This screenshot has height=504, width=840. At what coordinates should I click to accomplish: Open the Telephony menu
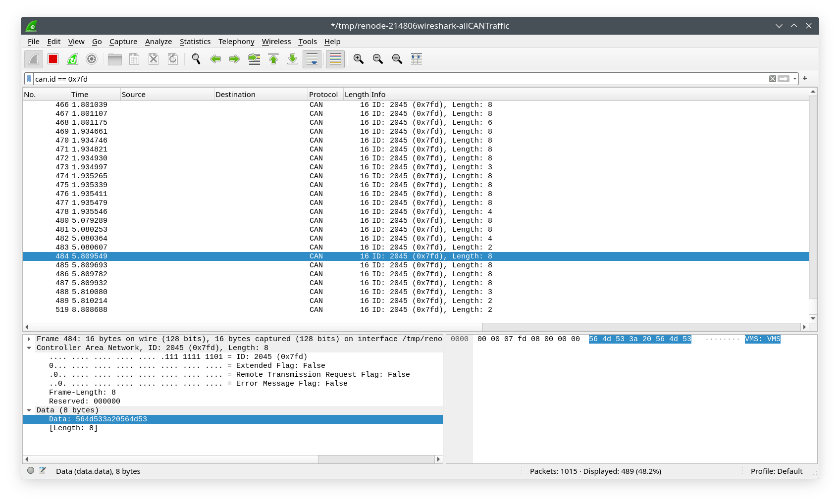click(236, 42)
